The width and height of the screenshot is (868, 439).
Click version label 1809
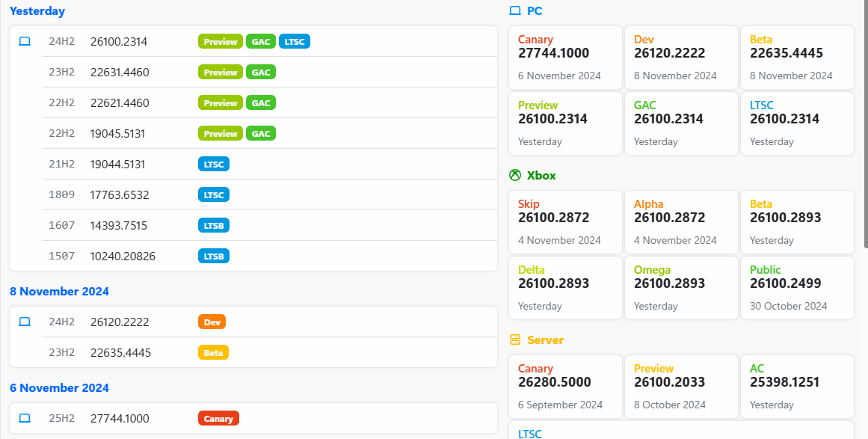click(61, 195)
